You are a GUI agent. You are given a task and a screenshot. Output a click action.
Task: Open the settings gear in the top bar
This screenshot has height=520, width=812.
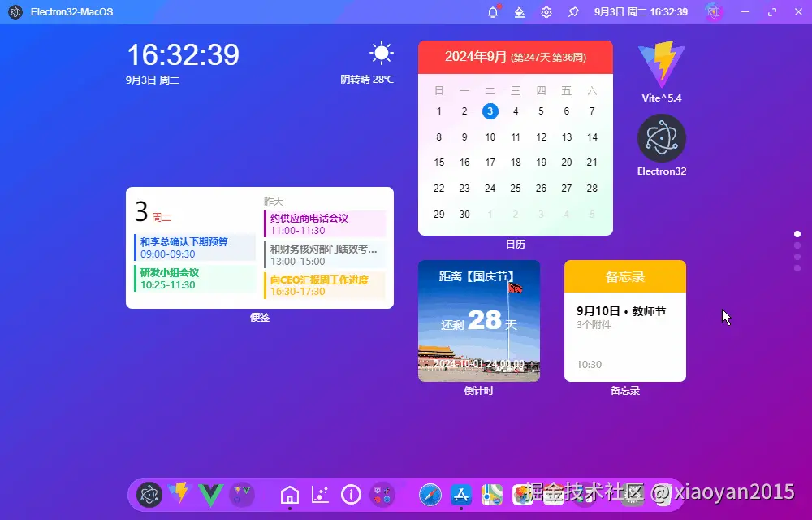coord(546,12)
